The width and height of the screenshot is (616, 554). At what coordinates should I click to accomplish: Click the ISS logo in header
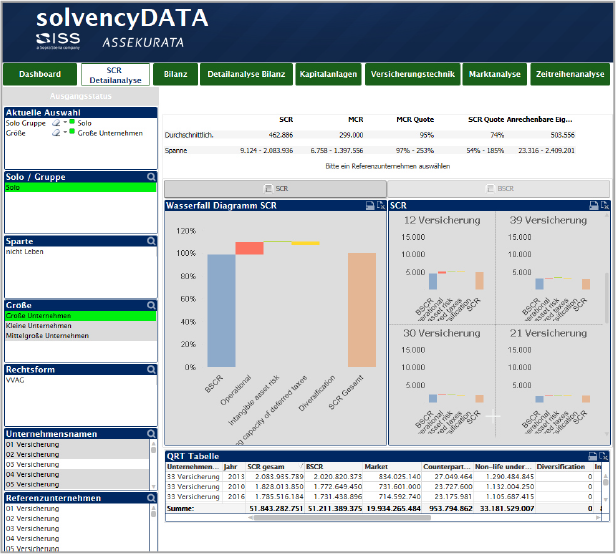[58, 40]
